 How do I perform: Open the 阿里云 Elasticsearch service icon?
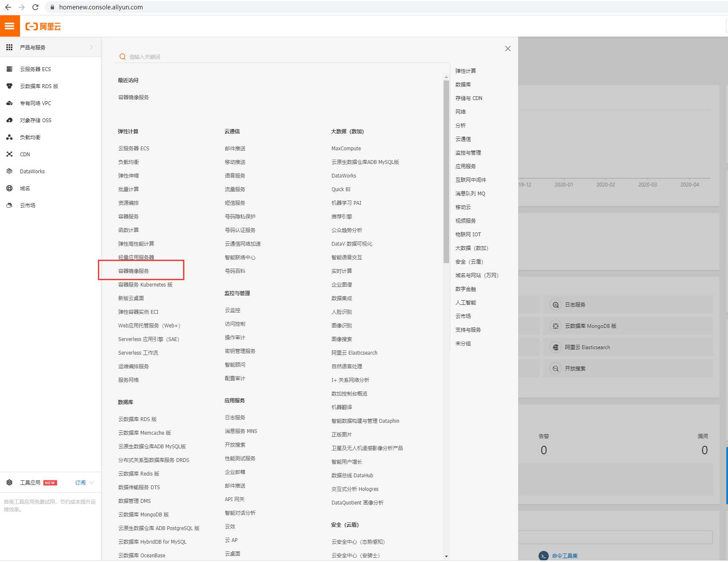pos(556,347)
